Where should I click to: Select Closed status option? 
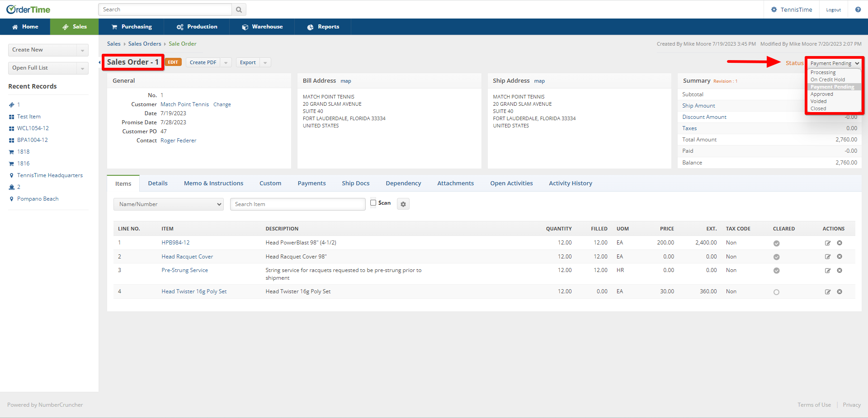click(818, 108)
